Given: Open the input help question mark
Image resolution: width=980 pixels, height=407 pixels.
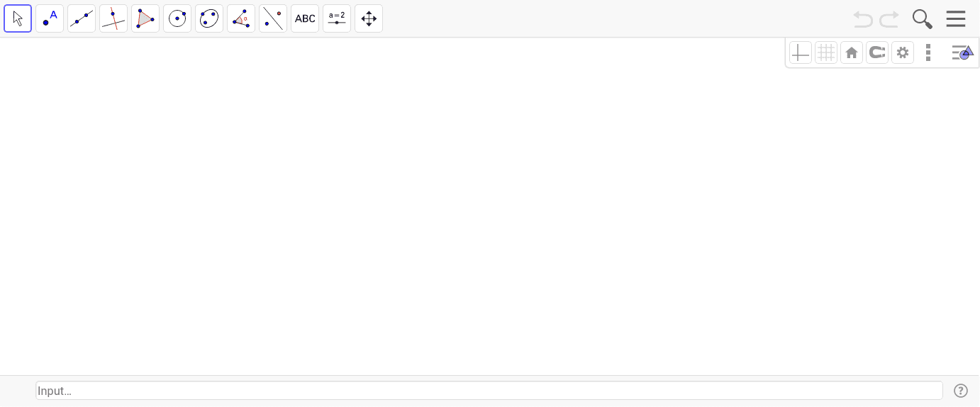Looking at the screenshot, I should [961, 391].
